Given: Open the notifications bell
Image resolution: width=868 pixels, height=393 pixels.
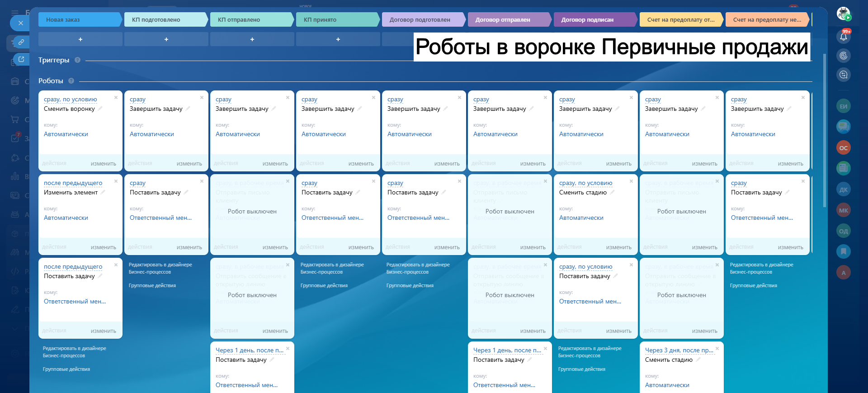Looking at the screenshot, I should tap(843, 37).
